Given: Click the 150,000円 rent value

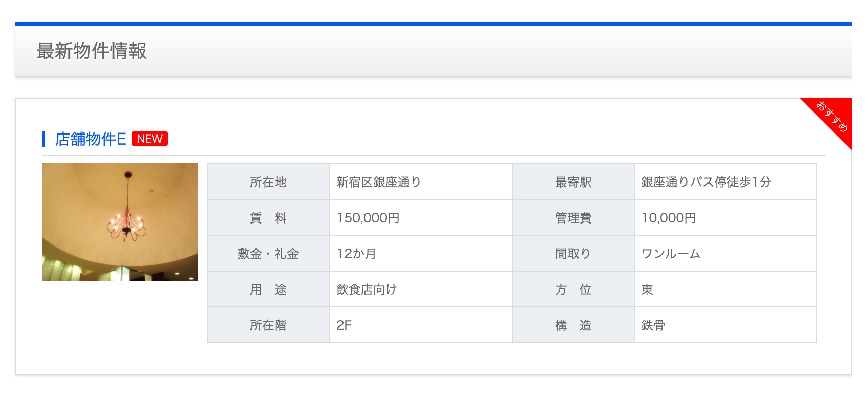Looking at the screenshot, I should tap(368, 218).
